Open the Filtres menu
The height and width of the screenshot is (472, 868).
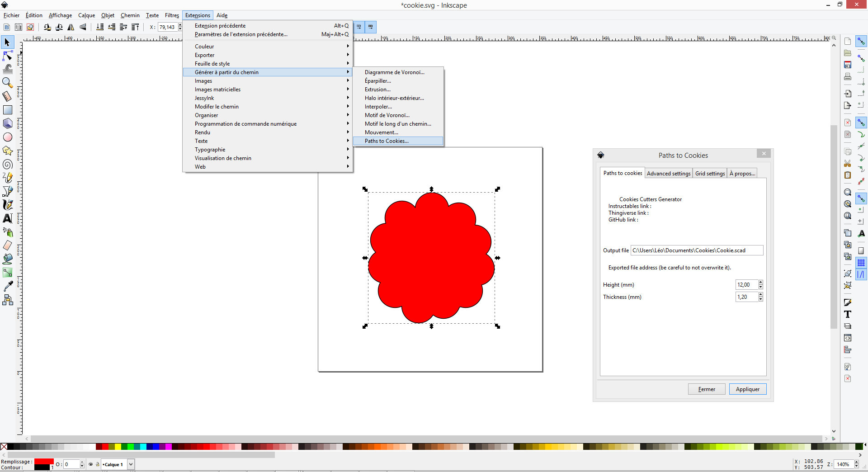(x=172, y=15)
